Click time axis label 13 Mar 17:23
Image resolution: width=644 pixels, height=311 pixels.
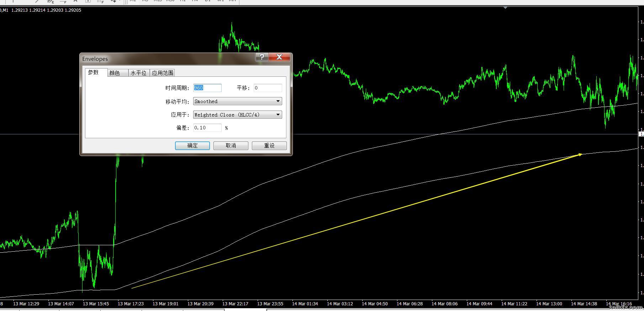(131, 304)
